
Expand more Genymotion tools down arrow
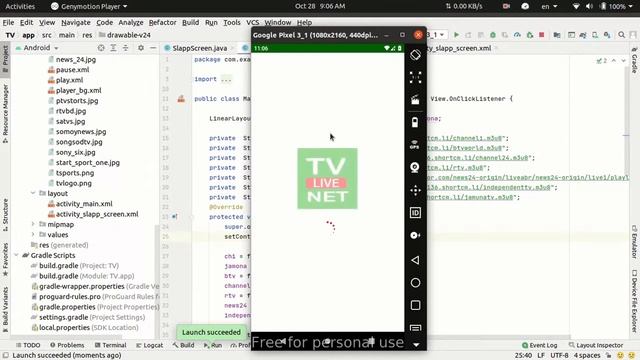click(416, 345)
